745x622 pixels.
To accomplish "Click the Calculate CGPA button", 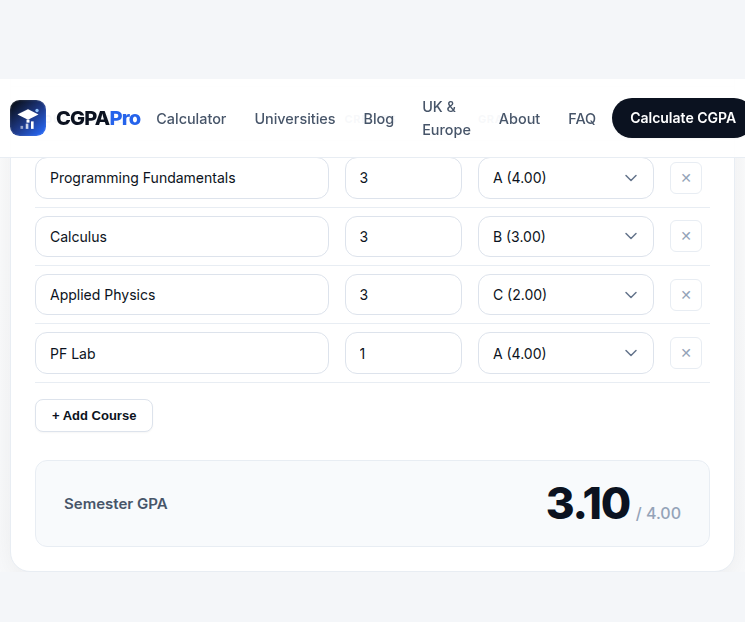I will (x=679, y=118).
